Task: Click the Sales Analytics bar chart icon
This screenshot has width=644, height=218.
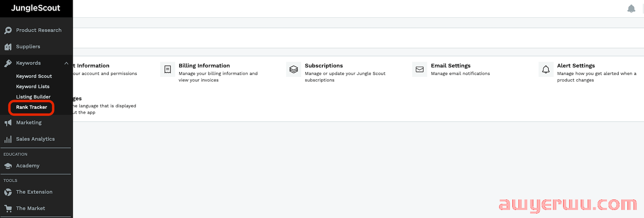Action: click(x=8, y=139)
